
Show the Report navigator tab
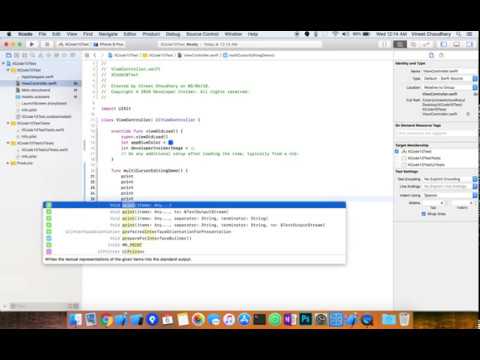[x=73, y=55]
